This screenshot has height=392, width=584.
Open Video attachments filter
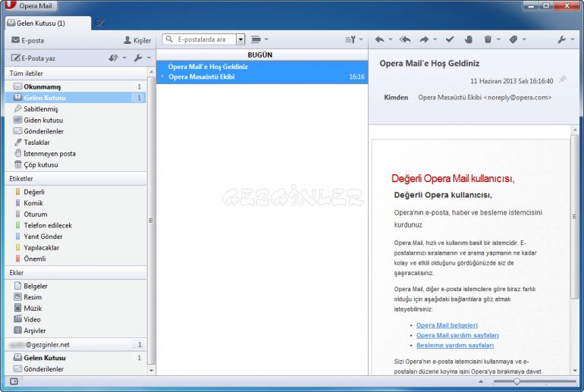(76, 319)
